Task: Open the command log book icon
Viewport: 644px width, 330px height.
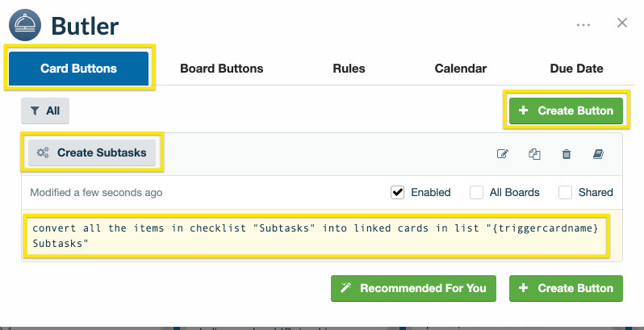Action: [598, 154]
